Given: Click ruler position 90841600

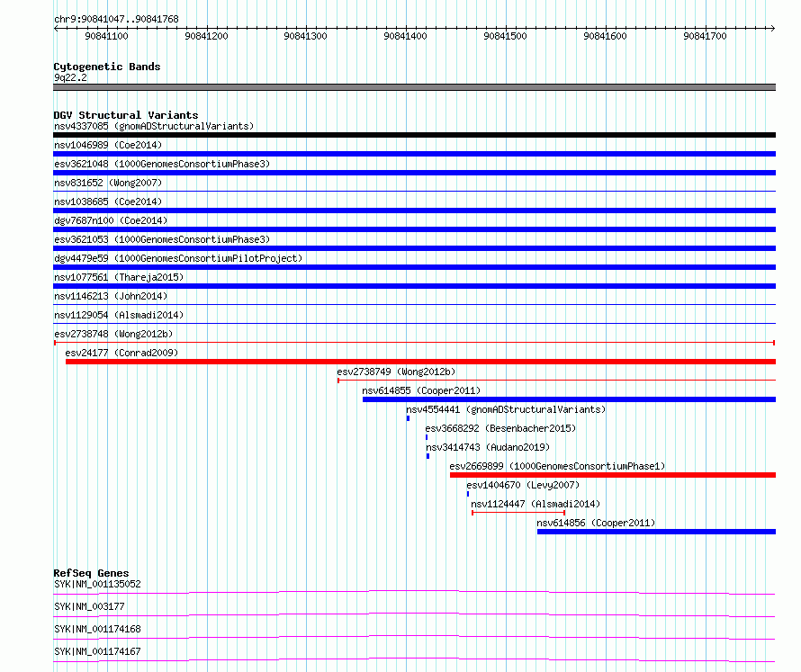Looking at the screenshot, I should coord(606,36).
